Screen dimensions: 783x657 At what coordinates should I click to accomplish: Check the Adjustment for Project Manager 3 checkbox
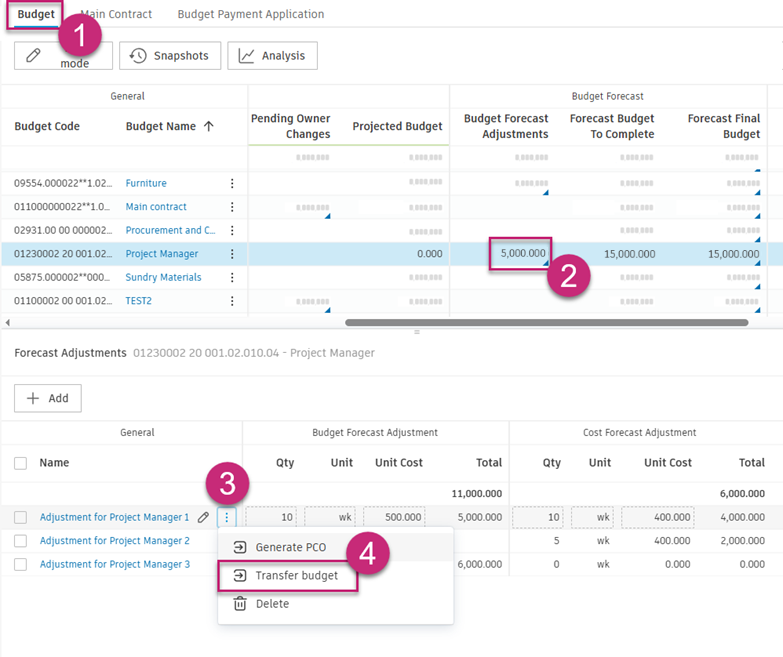pyautogui.click(x=20, y=564)
